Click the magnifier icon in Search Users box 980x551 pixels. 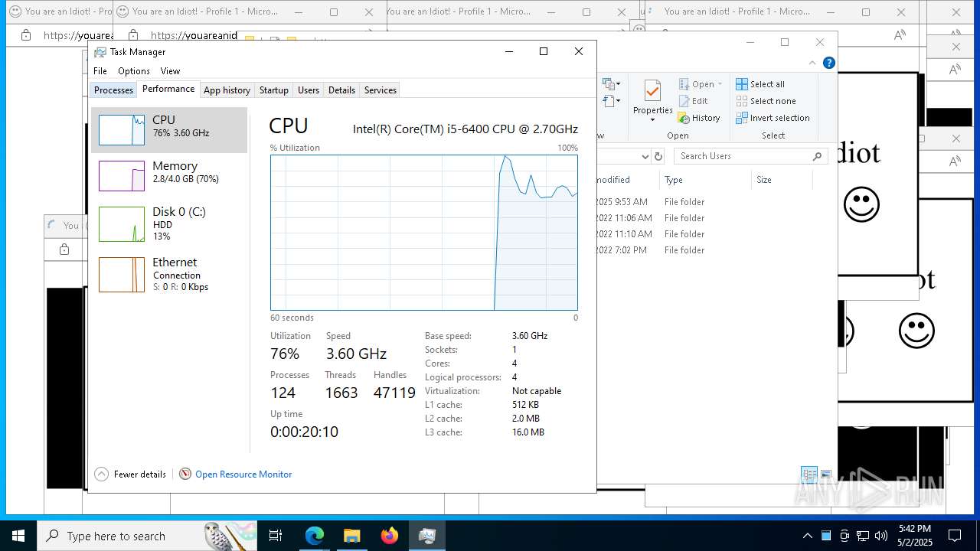coord(818,156)
